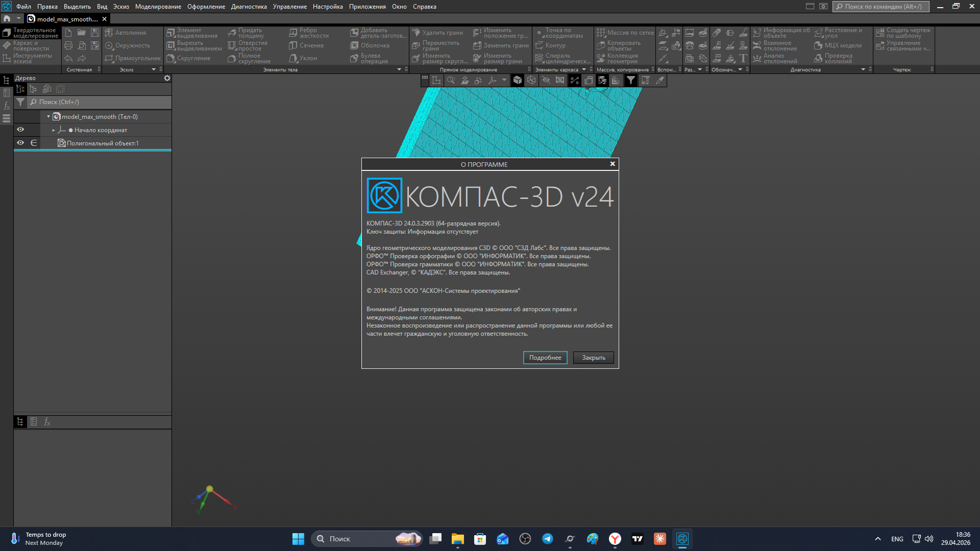Open the Булева операция command

[369, 59]
